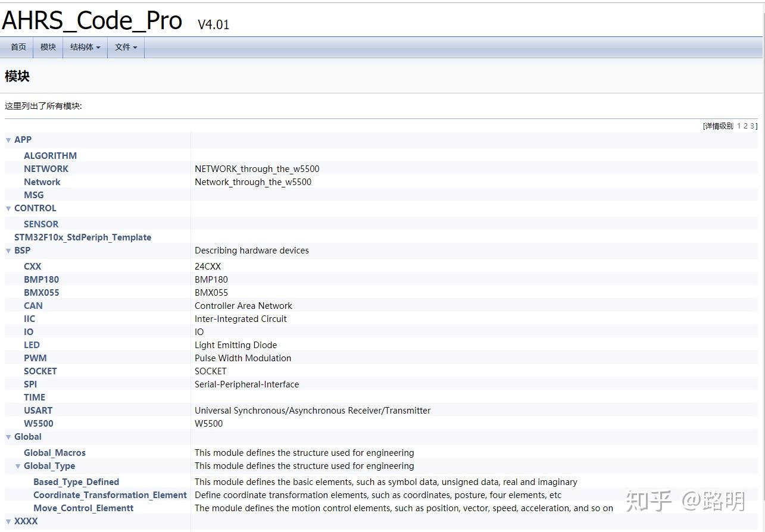Open the ALGORITHM module link
This screenshot has height=532, width=765.
click(50, 156)
